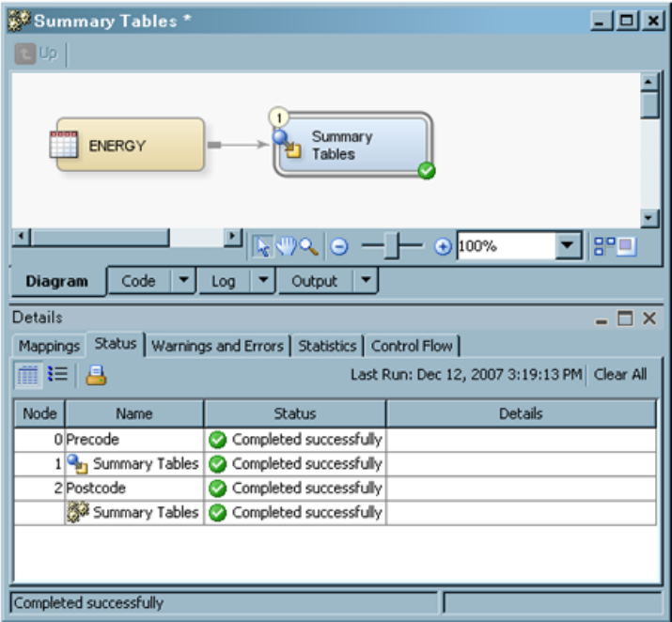Choose the magnifier zoom tool
This screenshot has height=622, width=672.
click(x=308, y=246)
